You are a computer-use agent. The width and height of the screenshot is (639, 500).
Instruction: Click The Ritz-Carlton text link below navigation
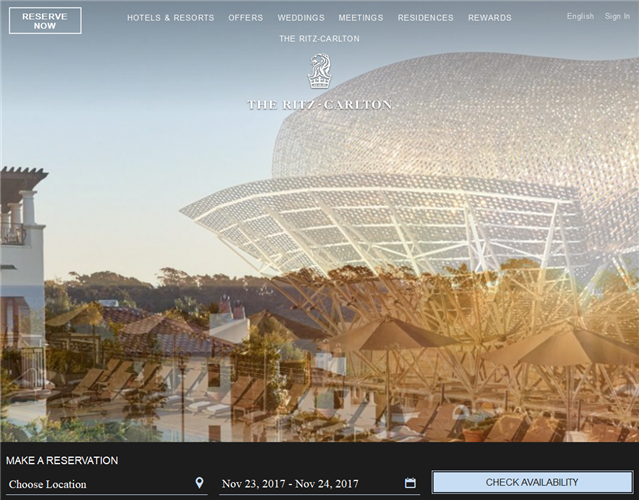click(x=319, y=39)
